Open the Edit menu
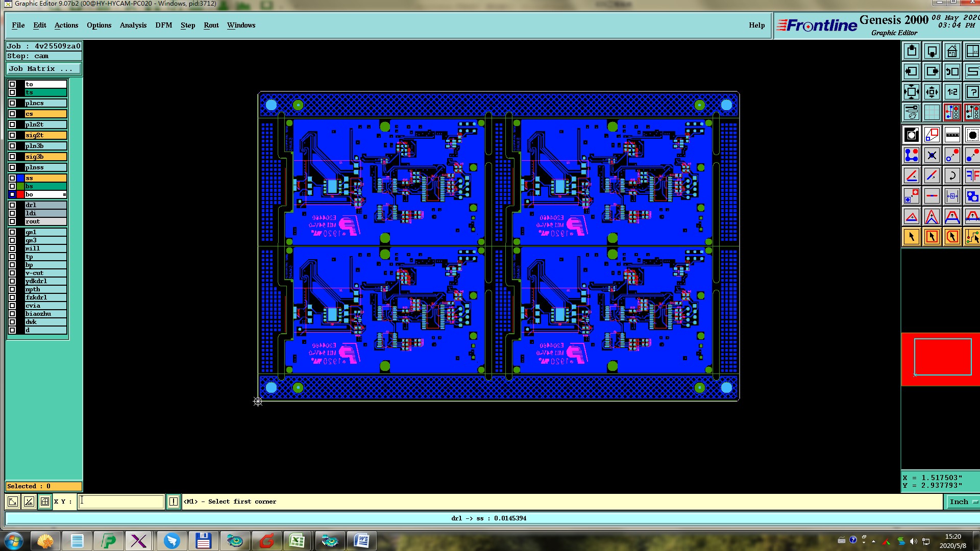The height and width of the screenshot is (551, 980). [x=40, y=25]
